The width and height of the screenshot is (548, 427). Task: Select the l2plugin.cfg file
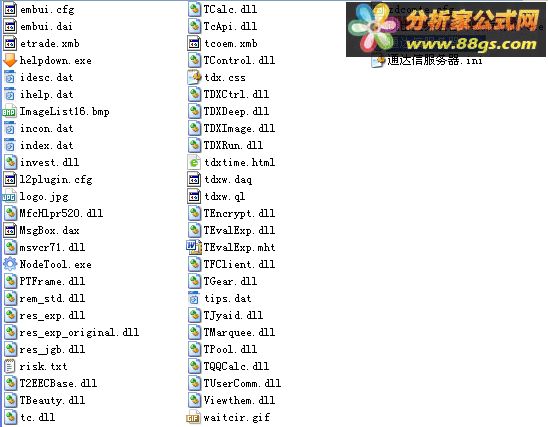[48, 179]
